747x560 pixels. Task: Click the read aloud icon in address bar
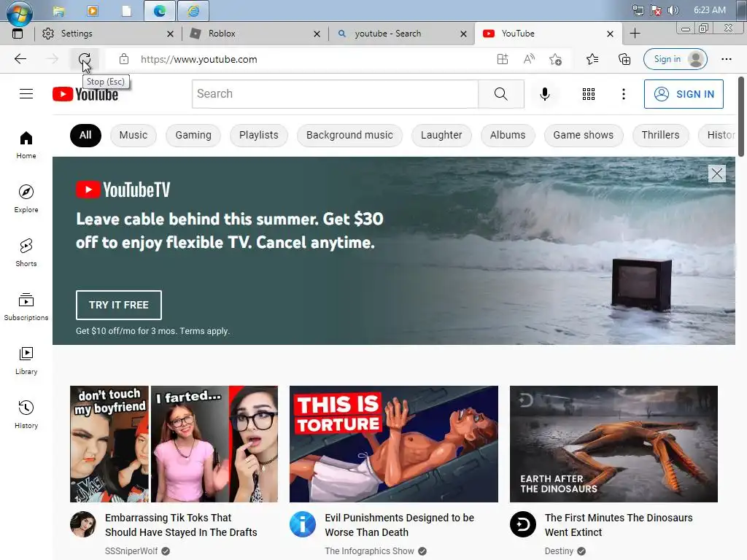(529, 59)
